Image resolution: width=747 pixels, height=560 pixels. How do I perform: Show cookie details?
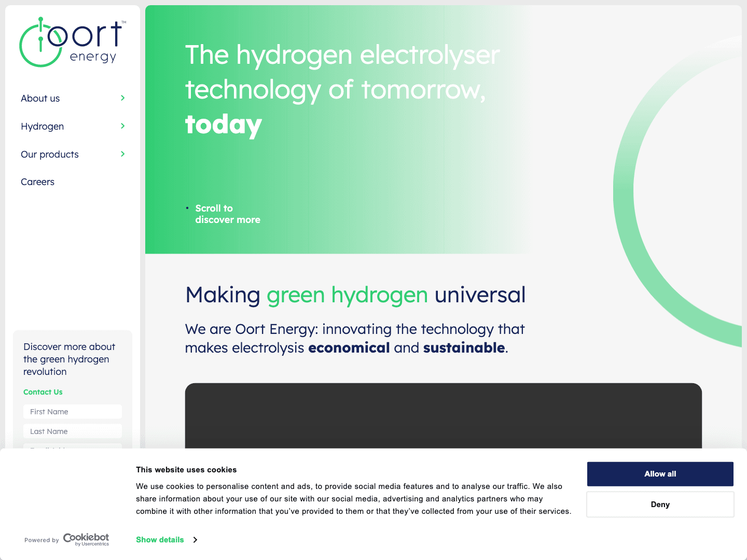(x=160, y=540)
